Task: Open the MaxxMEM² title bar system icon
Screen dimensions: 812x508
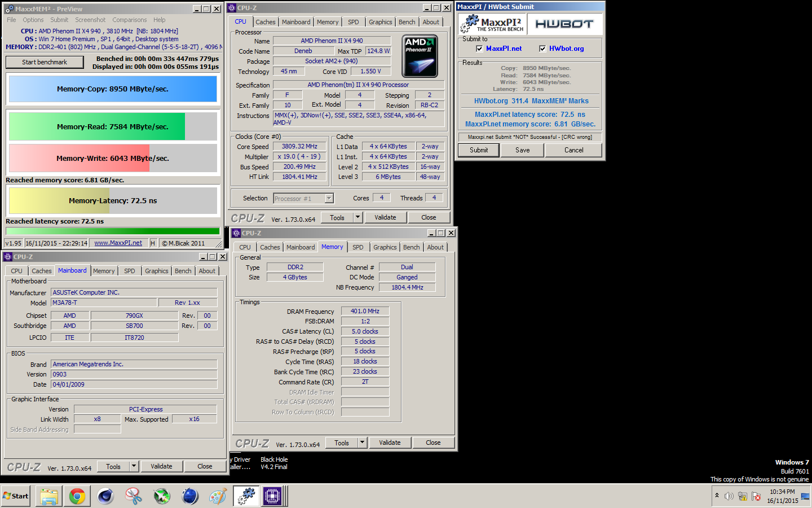Action: tap(9, 9)
